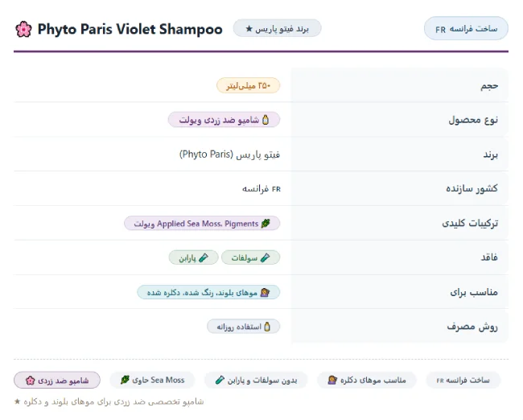Viewport: 523px width, 420px height.
Task: Select the برند فیتو پاریس brand badge
Action: coord(277,28)
